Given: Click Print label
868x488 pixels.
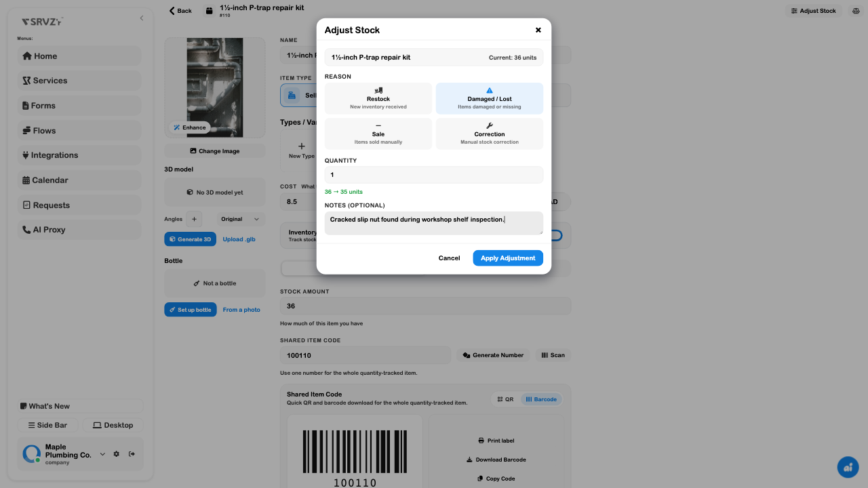Looking at the screenshot, I should tap(496, 441).
